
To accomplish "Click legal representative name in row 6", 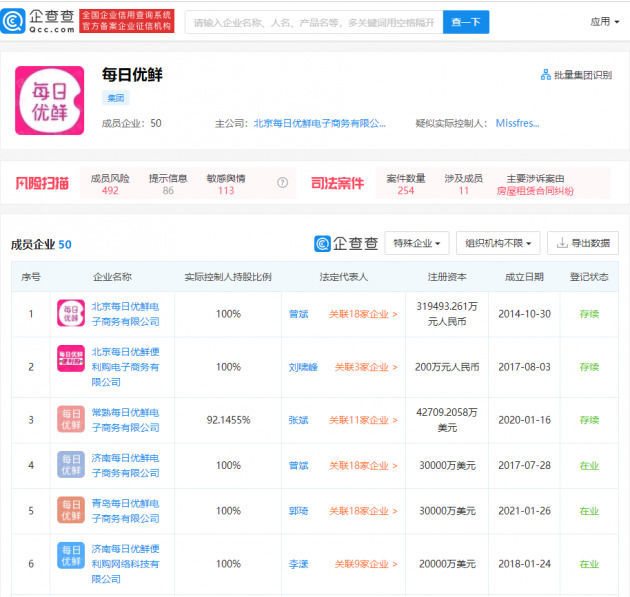I will point(299,564).
